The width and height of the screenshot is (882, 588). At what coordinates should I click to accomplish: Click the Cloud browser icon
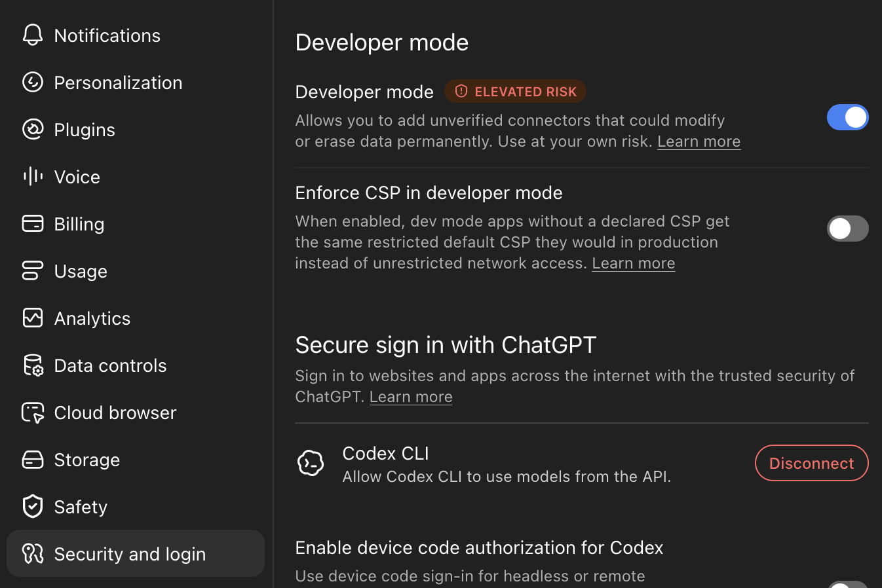pyautogui.click(x=33, y=413)
